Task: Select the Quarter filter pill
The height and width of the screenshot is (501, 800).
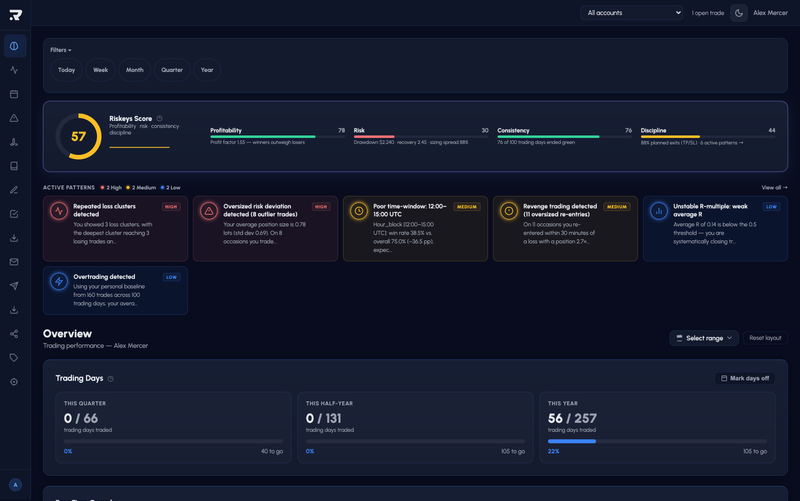Action: pyautogui.click(x=172, y=70)
